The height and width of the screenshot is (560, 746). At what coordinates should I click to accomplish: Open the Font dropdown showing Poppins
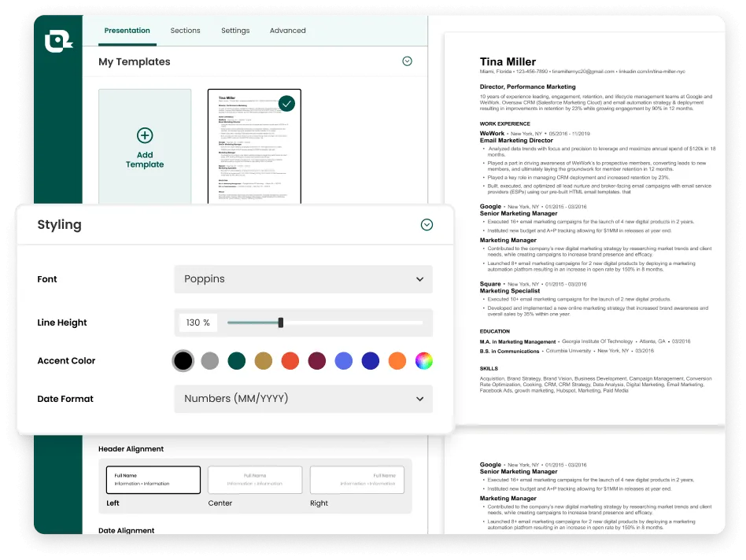coord(303,279)
